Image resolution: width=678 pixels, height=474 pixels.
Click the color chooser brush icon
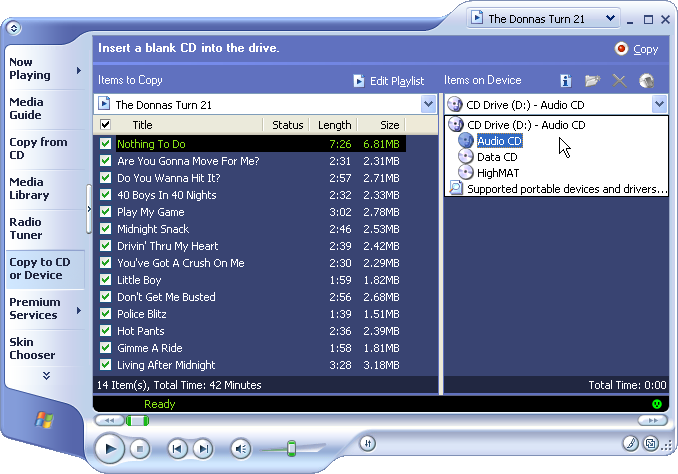(631, 443)
